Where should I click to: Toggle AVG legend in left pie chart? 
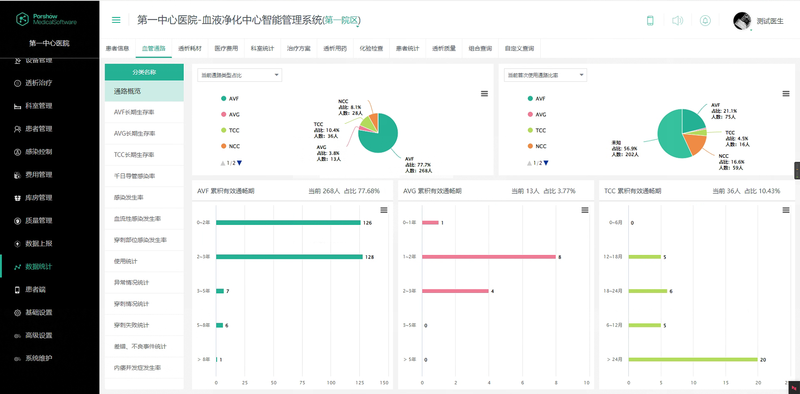(x=230, y=114)
